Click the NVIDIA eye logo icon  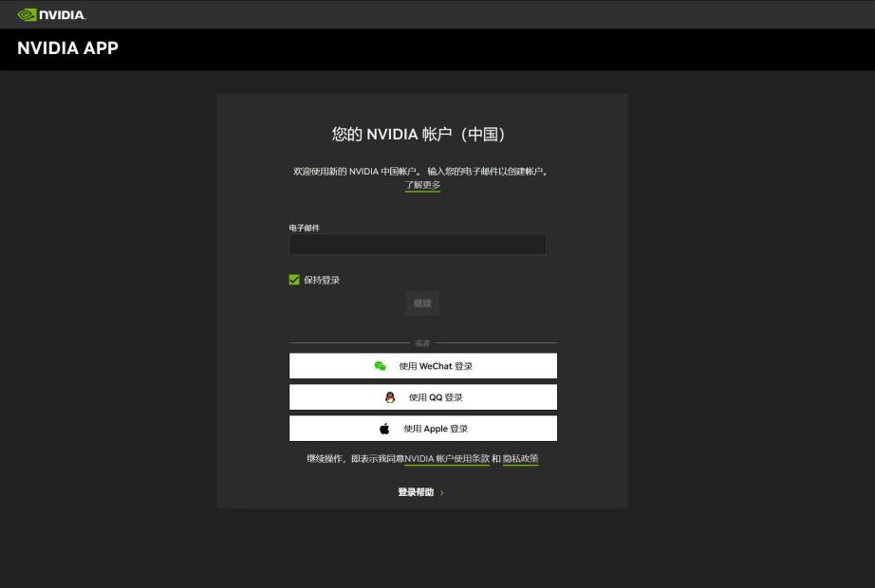pyautogui.click(x=27, y=14)
